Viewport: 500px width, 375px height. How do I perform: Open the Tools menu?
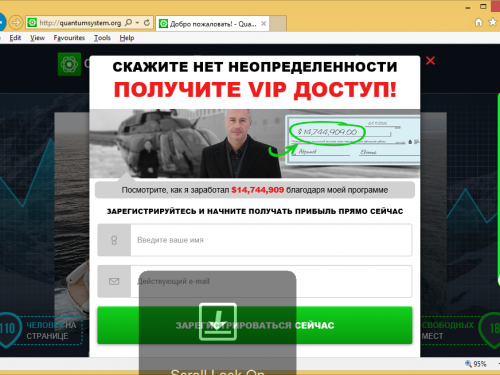click(x=102, y=38)
